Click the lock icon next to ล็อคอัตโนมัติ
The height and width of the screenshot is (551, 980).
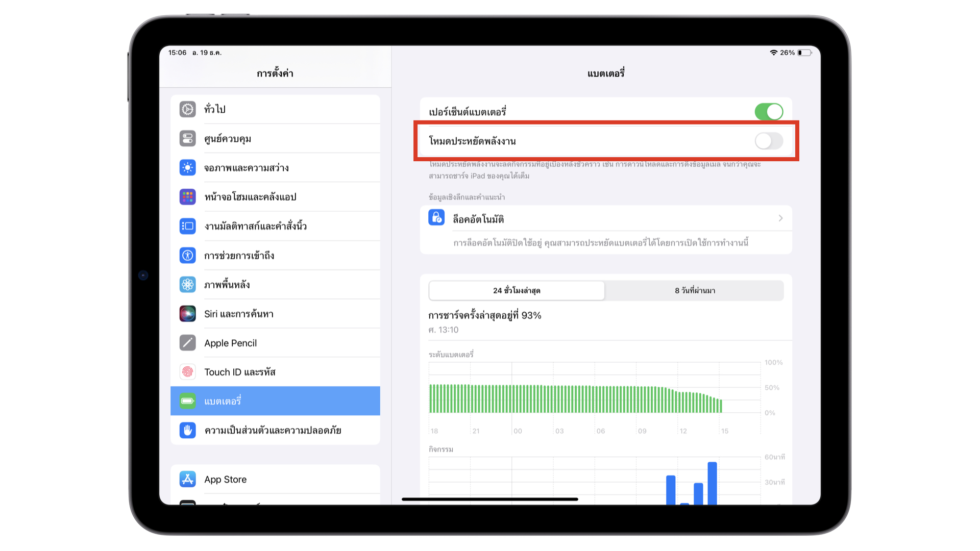[436, 218]
